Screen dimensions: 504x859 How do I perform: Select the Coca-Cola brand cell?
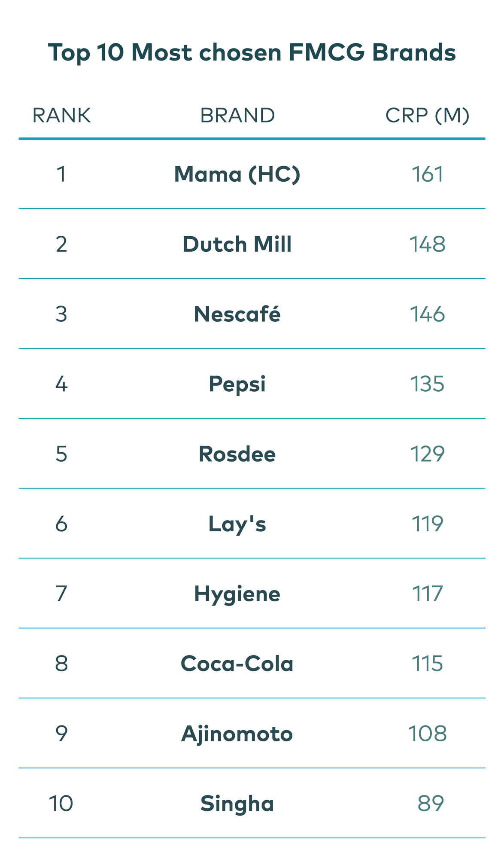pyautogui.click(x=237, y=664)
